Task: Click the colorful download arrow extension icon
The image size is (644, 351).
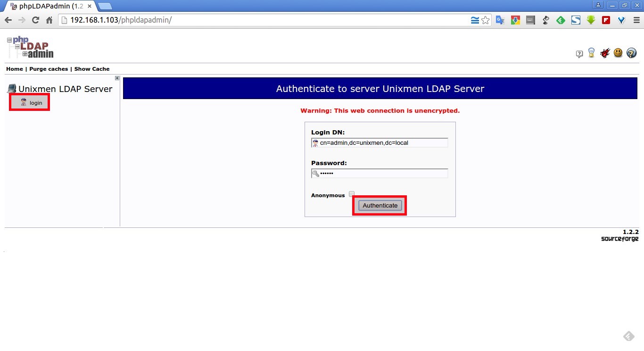Action: click(515, 20)
